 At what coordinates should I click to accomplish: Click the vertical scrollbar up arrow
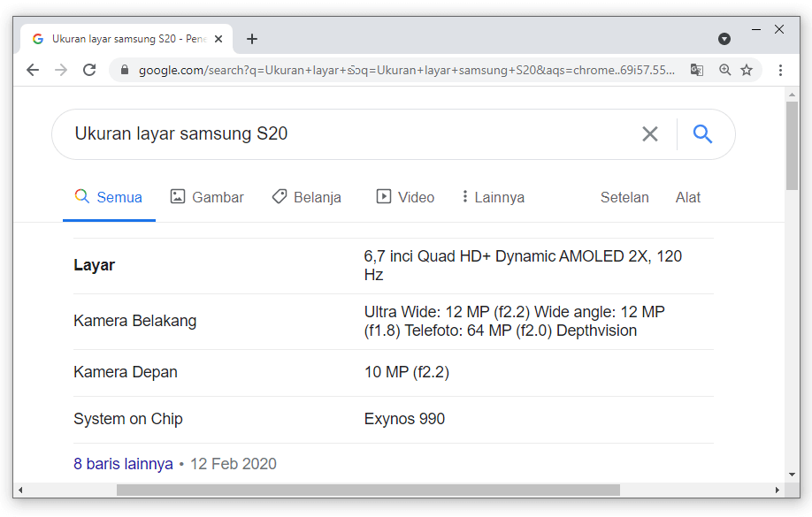click(792, 95)
